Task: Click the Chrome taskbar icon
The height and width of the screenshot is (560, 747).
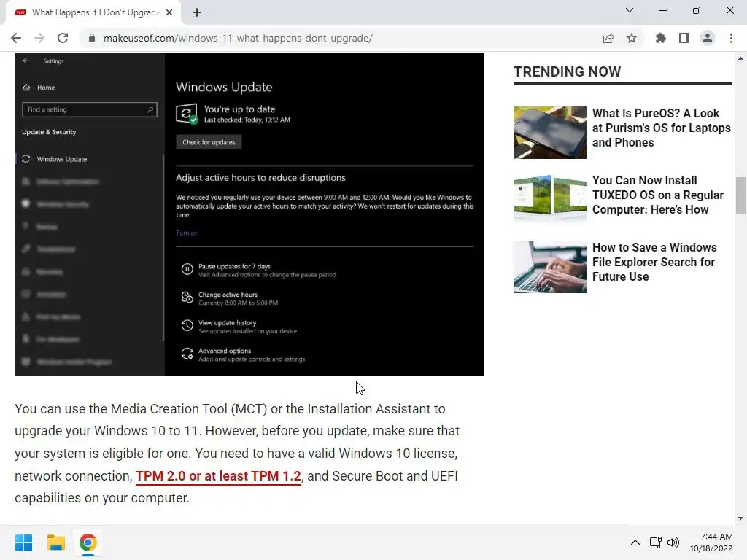Action: tap(88, 542)
